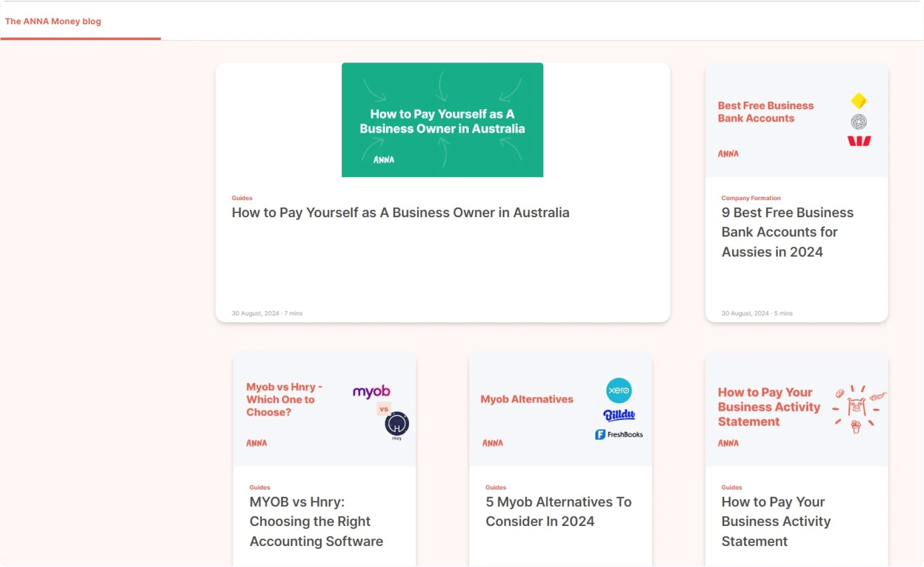Click the Hnry circular logo icon
Viewport: 924px width, 567px height.
(397, 424)
